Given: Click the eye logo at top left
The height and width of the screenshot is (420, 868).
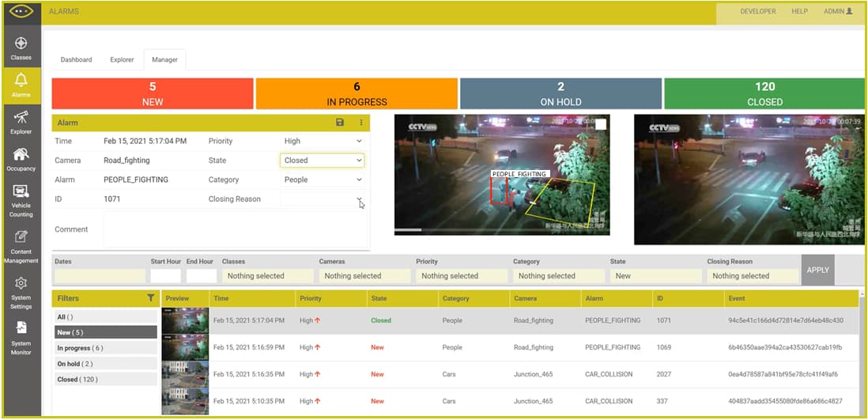Looking at the screenshot, I should pos(21,11).
